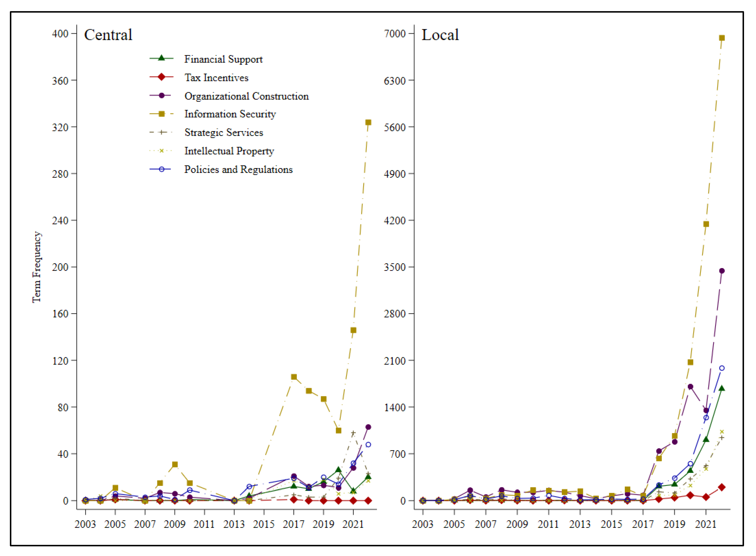Viewport: 756px width, 556px height.
Task: Select the Policies and Regulations legend label
Action: (x=238, y=169)
